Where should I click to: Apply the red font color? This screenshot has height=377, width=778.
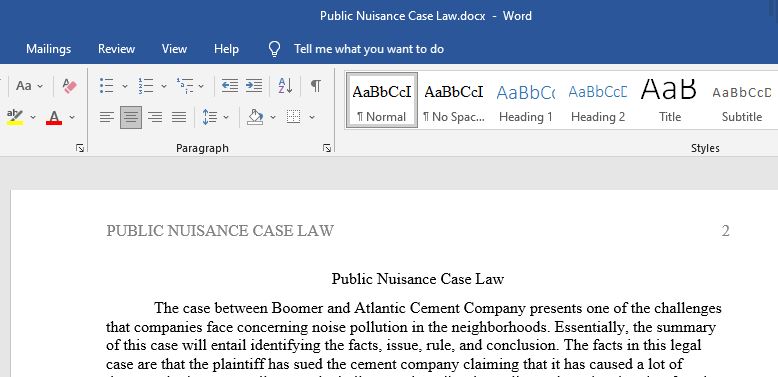[54, 117]
